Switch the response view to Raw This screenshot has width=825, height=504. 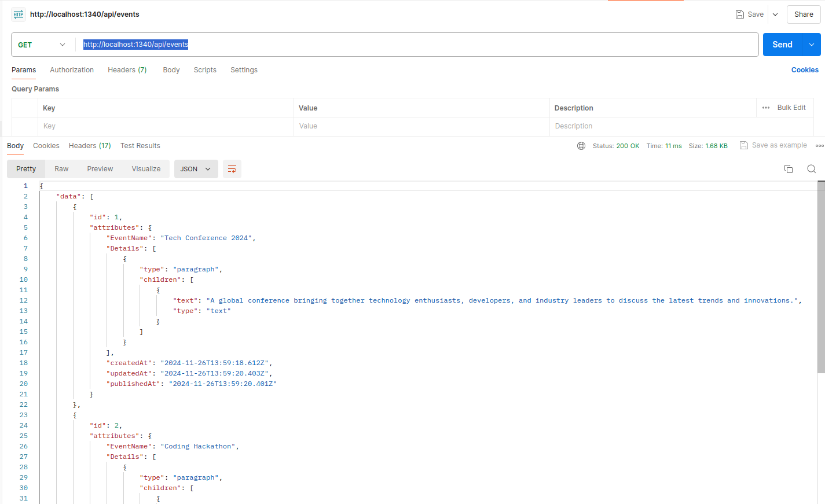[61, 168]
